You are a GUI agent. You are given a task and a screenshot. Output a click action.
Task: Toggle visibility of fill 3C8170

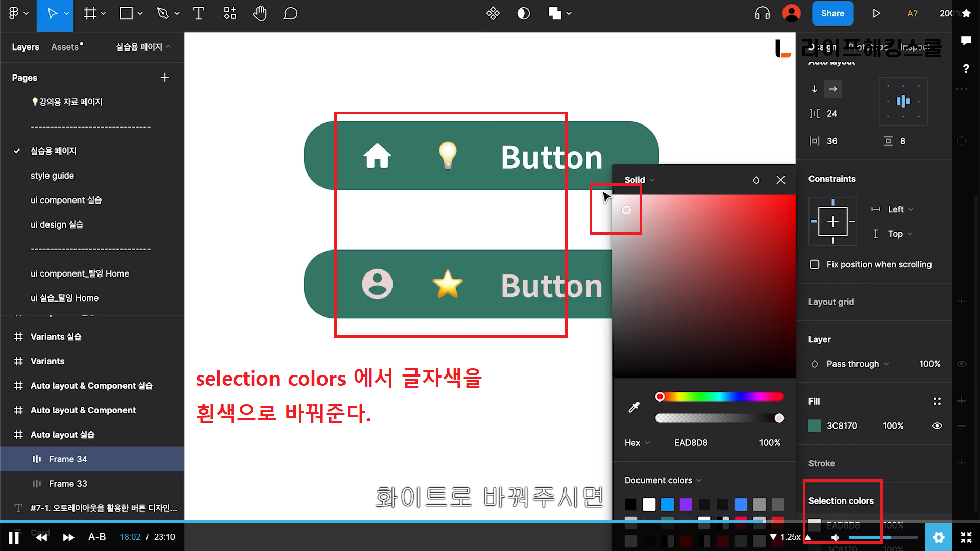tap(937, 426)
